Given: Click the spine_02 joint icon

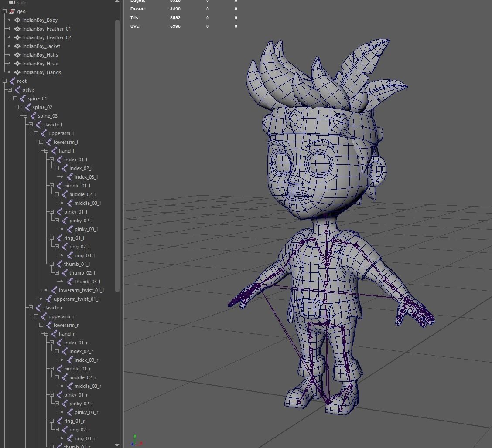Looking at the screenshot, I should [28, 107].
